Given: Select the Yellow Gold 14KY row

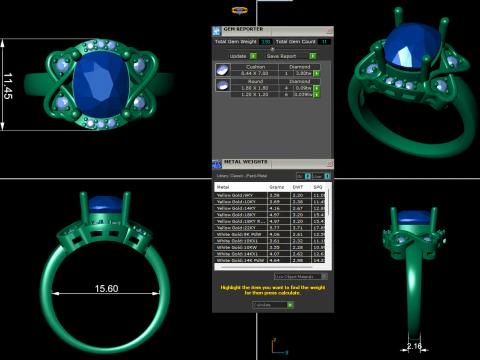Looking at the screenshot, I should 270,208.
